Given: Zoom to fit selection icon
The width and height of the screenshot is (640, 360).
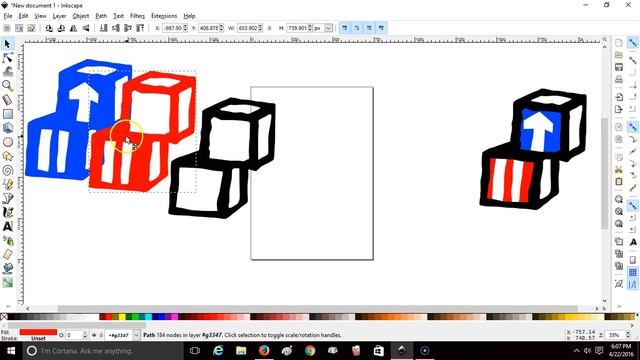Looking at the screenshot, I should click(619, 199).
